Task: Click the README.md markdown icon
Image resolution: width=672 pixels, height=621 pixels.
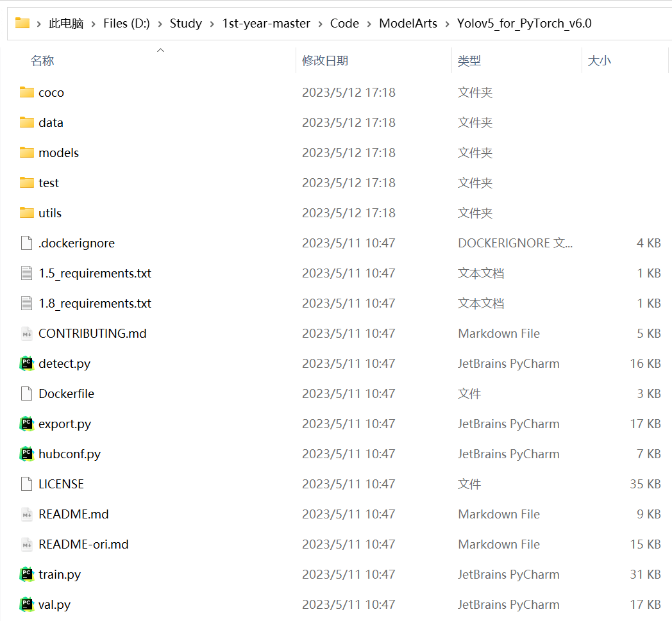Action: click(26, 514)
